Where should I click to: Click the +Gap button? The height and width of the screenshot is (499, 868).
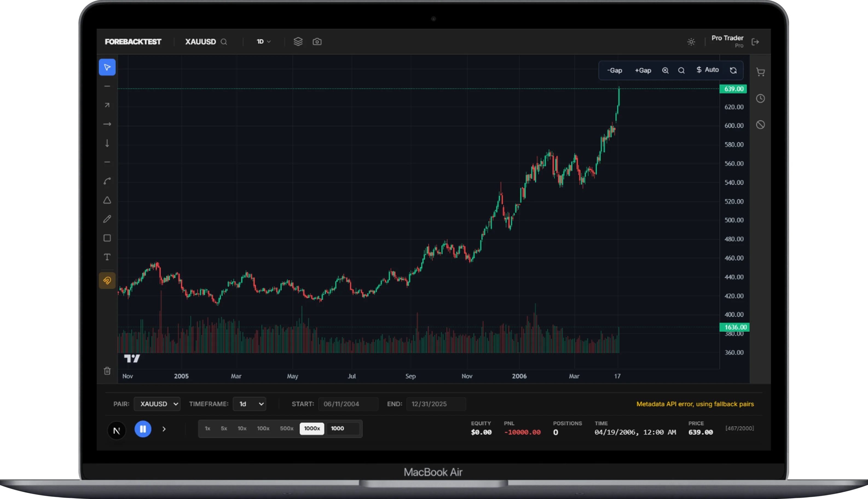tap(643, 70)
